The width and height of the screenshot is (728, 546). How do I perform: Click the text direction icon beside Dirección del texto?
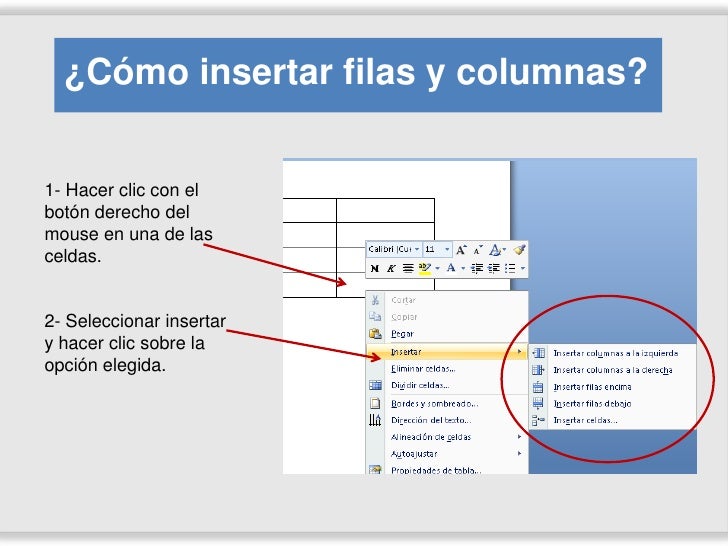pyautogui.click(x=375, y=420)
